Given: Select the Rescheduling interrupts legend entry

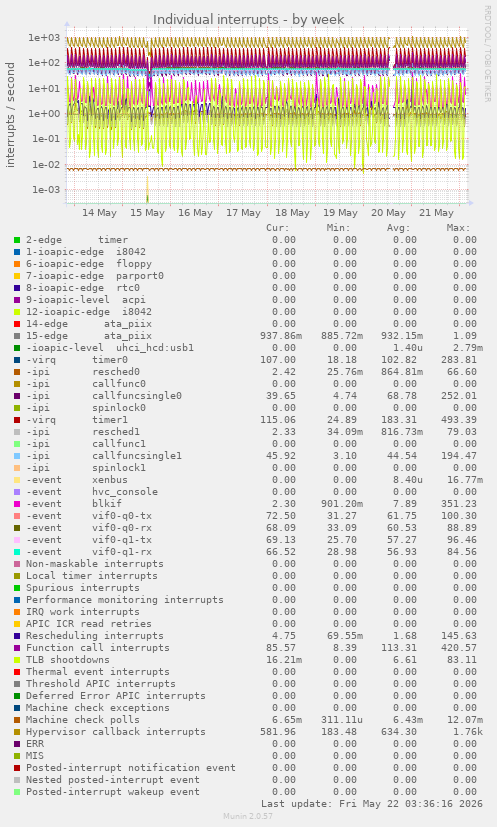Looking at the screenshot, I should [95, 636].
